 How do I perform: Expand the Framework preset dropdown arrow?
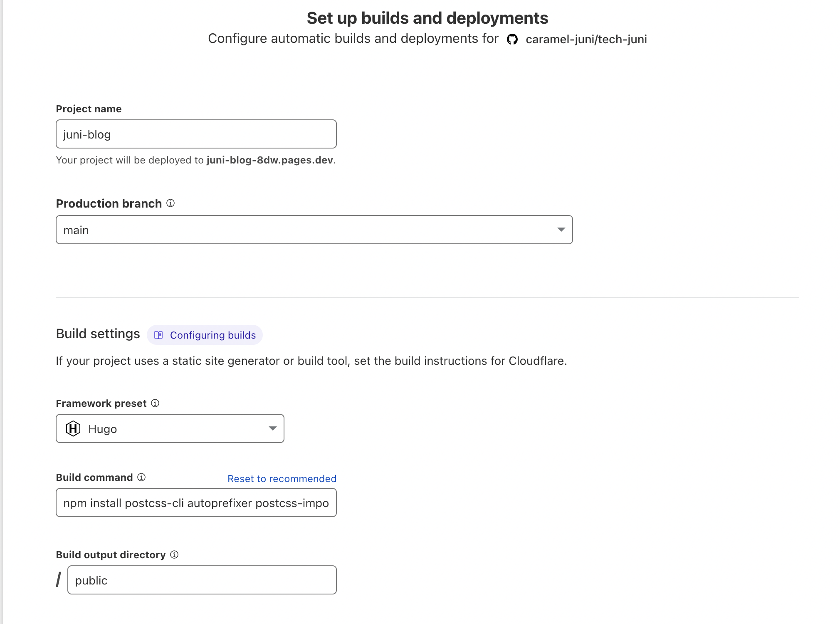coord(272,428)
